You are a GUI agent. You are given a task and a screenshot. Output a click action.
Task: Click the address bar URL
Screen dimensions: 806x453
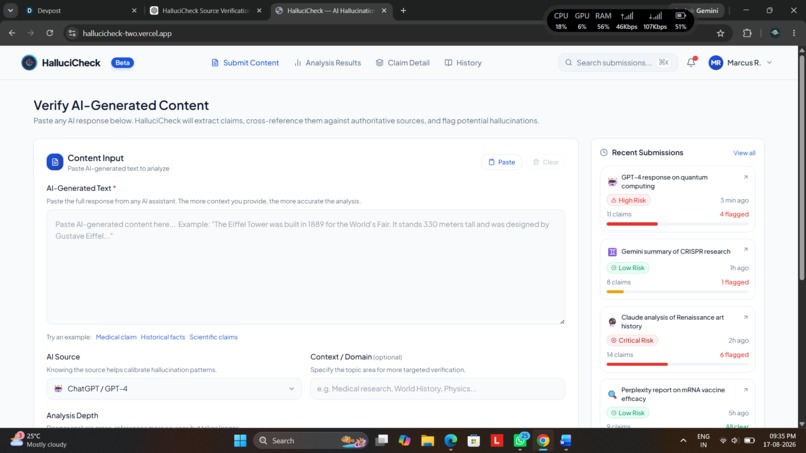[127, 33]
